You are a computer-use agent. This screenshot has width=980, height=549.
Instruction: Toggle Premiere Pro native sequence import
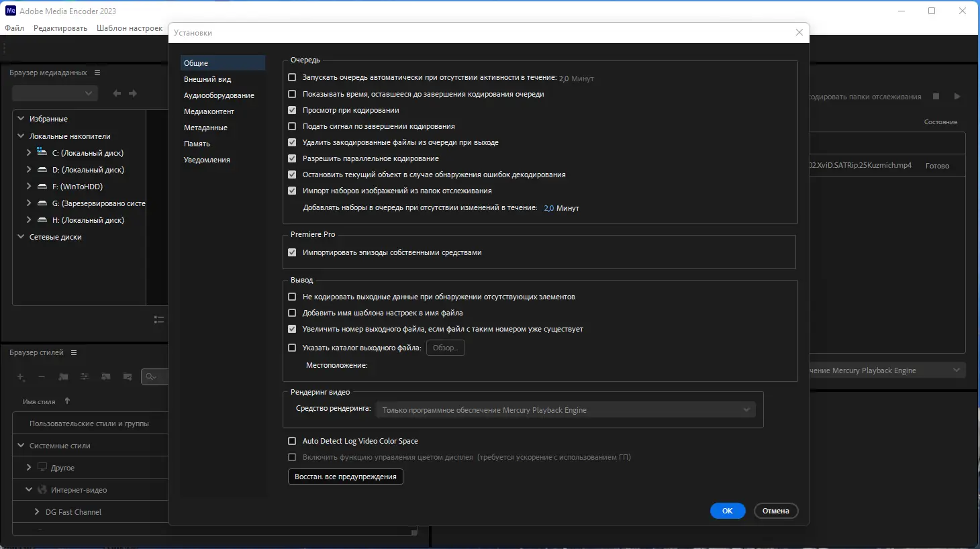point(292,252)
